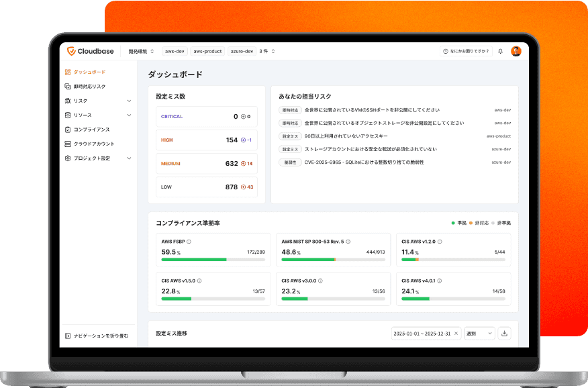Image resolution: width=588 pixels, height=388 pixels.
Task: Open the CRITICAL misconfiguration card
Action: [x=207, y=117]
